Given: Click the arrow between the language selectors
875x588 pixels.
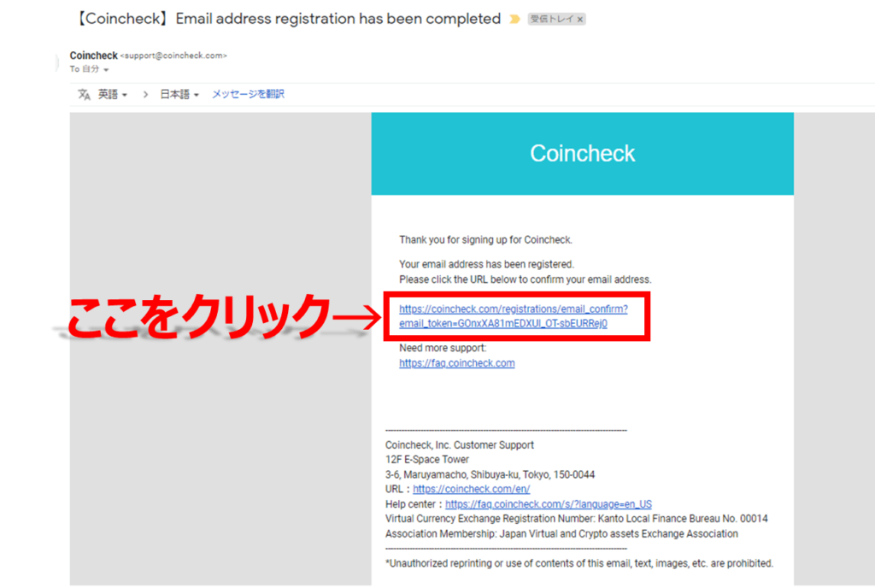Looking at the screenshot, I should (x=145, y=94).
